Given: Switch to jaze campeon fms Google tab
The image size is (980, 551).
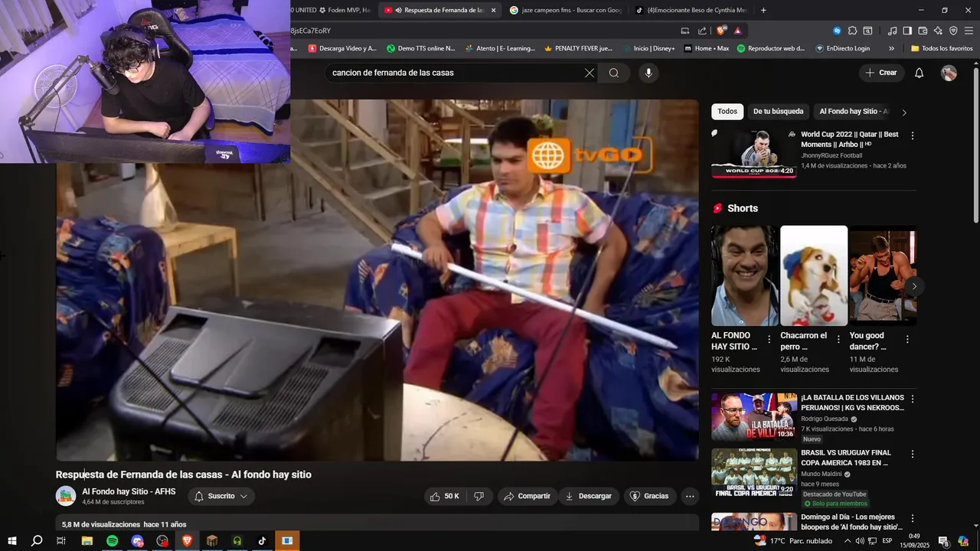Looking at the screenshot, I should tap(563, 10).
